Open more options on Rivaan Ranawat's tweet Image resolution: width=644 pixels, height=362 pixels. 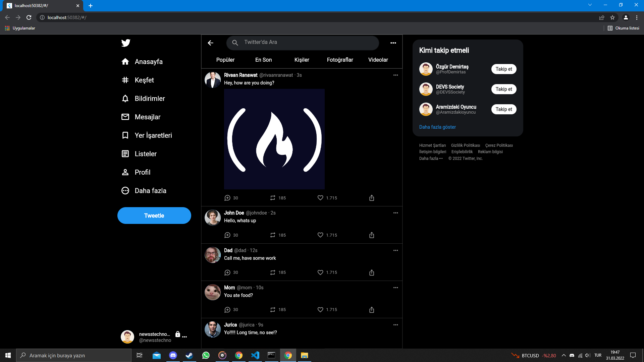[396, 75]
